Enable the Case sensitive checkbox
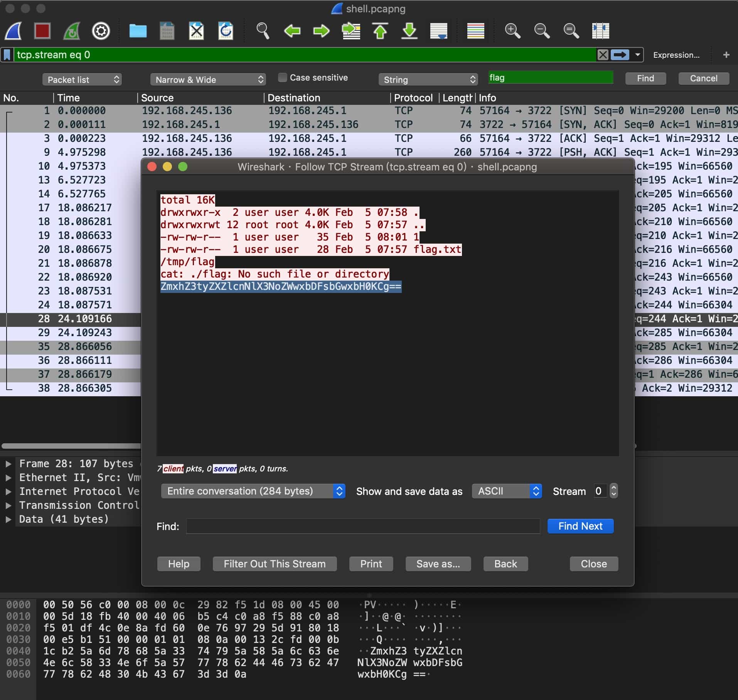738x700 pixels. pos(283,78)
